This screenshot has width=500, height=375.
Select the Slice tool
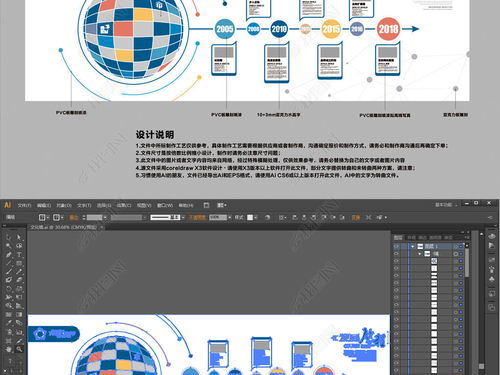[x=19, y=341]
